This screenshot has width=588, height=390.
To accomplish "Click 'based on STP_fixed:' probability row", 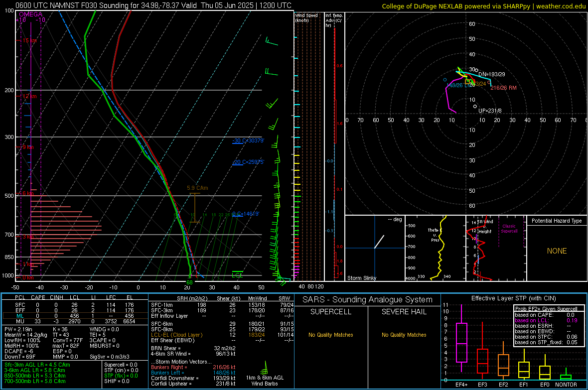I will coord(546,342).
